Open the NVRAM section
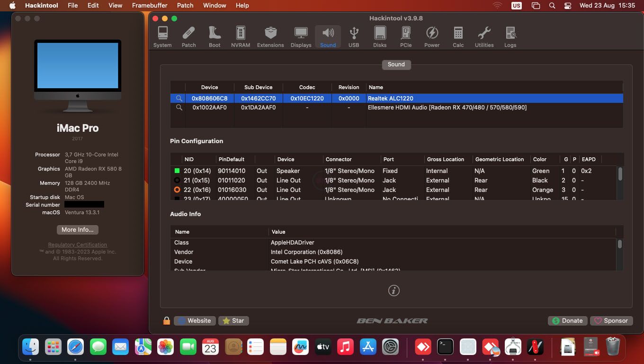The width and height of the screenshot is (644, 364). tap(241, 37)
